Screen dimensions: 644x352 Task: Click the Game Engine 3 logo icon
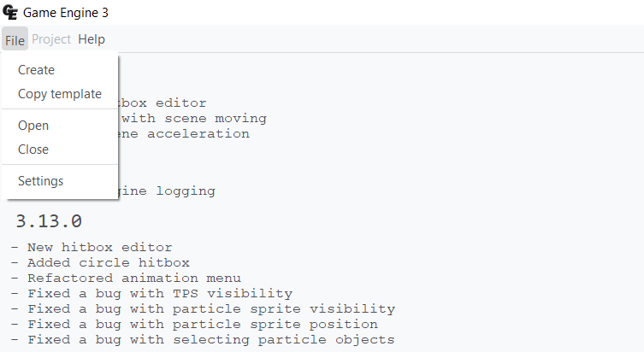click(x=11, y=13)
